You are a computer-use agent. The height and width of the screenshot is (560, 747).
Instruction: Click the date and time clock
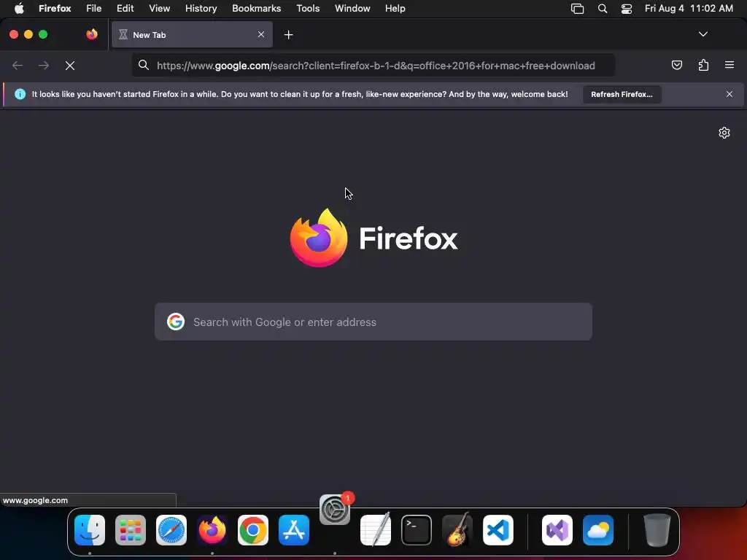tap(689, 9)
